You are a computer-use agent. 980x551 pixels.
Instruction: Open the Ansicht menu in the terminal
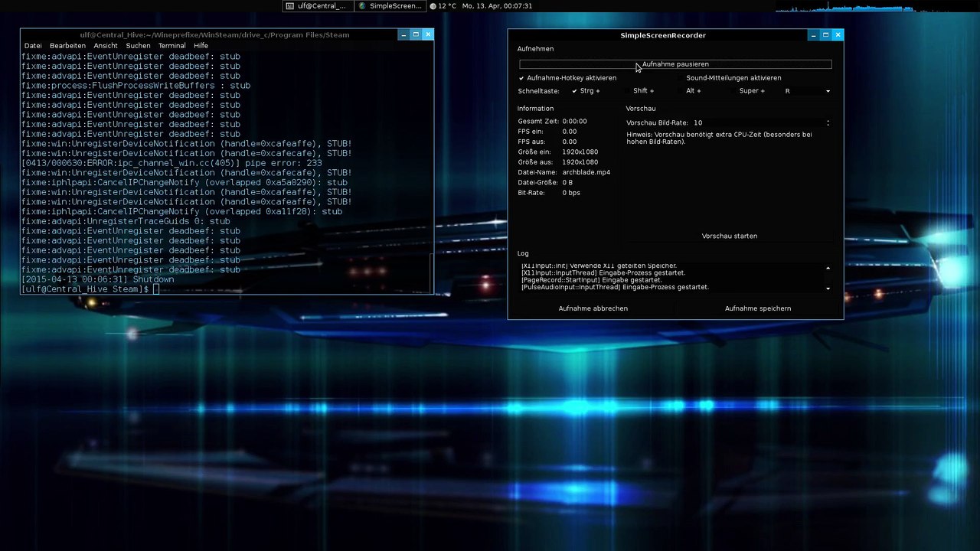tap(106, 46)
